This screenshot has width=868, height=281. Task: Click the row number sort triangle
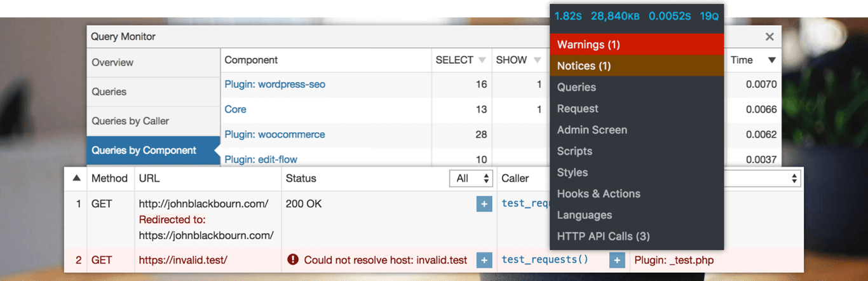pos(77,179)
